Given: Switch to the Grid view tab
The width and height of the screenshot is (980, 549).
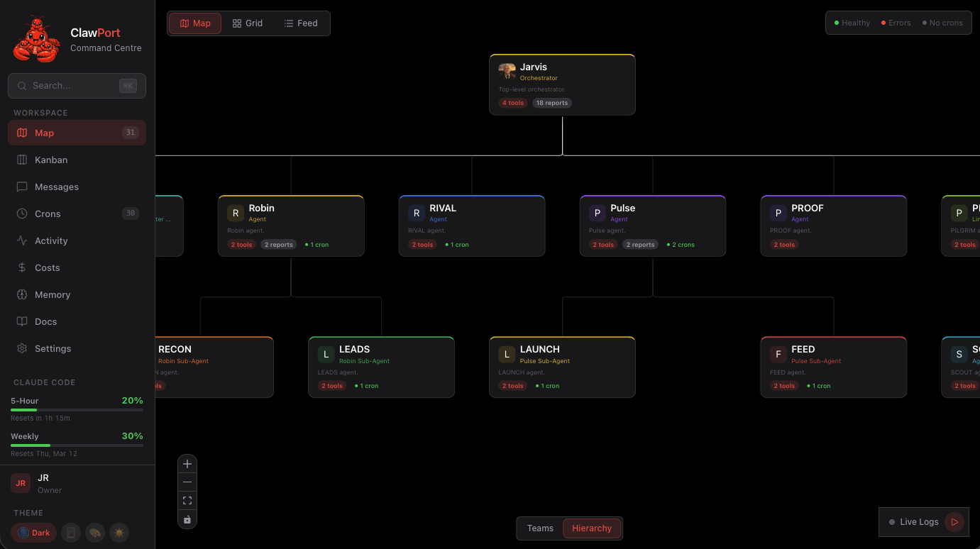Looking at the screenshot, I should tap(248, 23).
